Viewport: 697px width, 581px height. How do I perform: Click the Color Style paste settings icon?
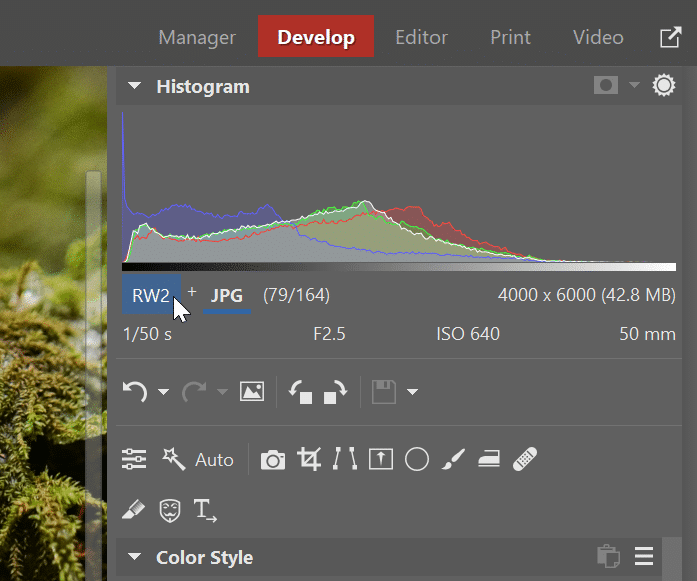pyautogui.click(x=609, y=556)
